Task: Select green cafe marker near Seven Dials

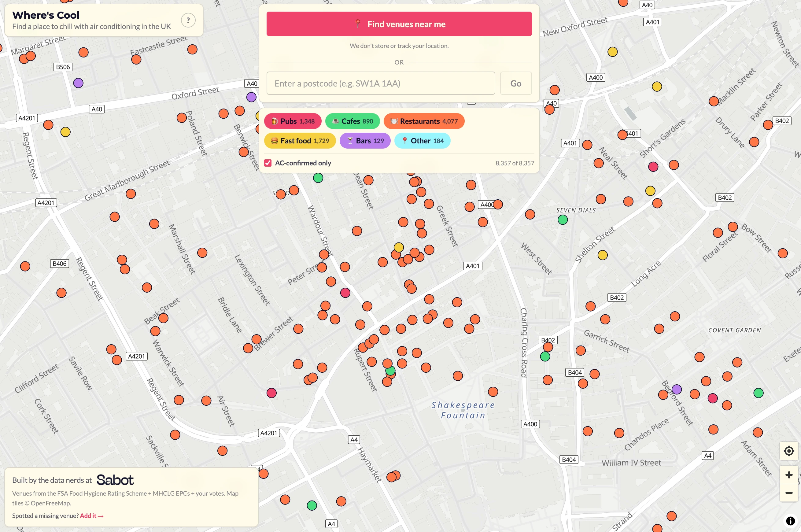Action: 563,220
